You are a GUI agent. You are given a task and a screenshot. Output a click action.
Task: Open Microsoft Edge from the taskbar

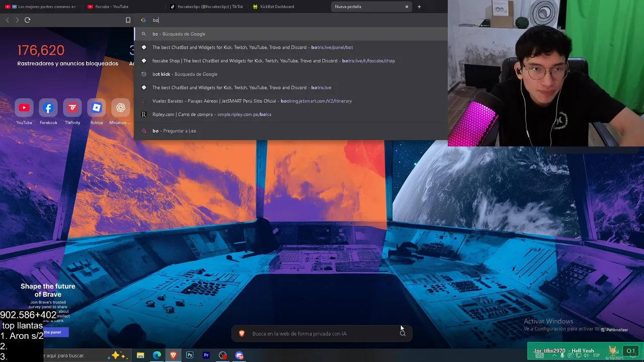(157, 355)
